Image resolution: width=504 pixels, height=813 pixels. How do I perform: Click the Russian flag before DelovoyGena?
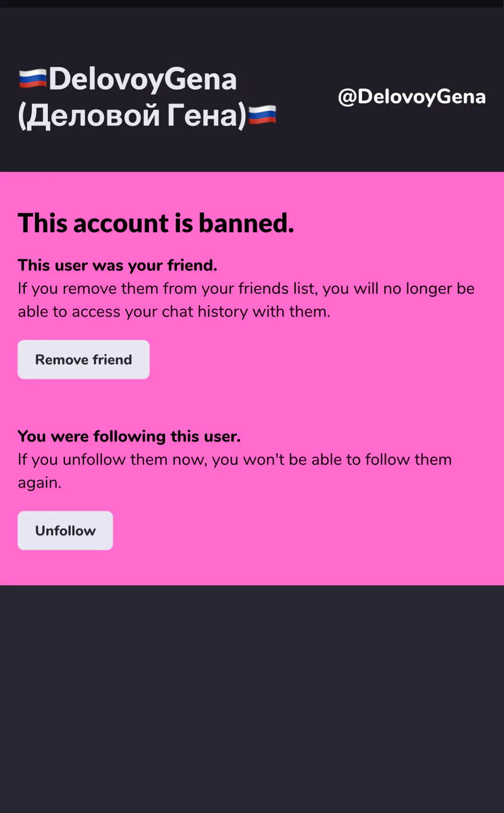tap(32, 79)
